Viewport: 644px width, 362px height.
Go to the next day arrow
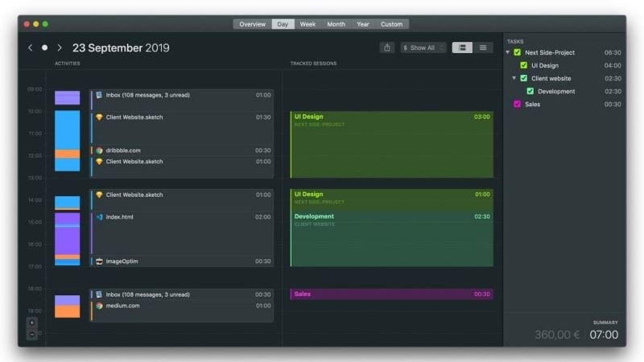click(59, 48)
